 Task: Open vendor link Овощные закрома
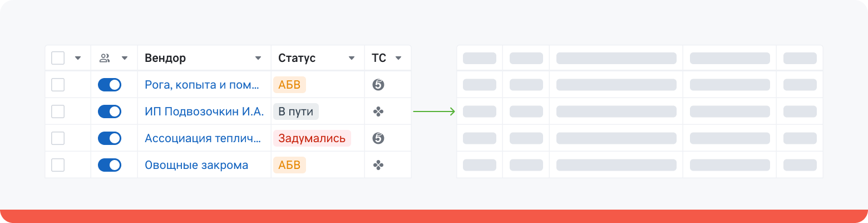point(196,165)
